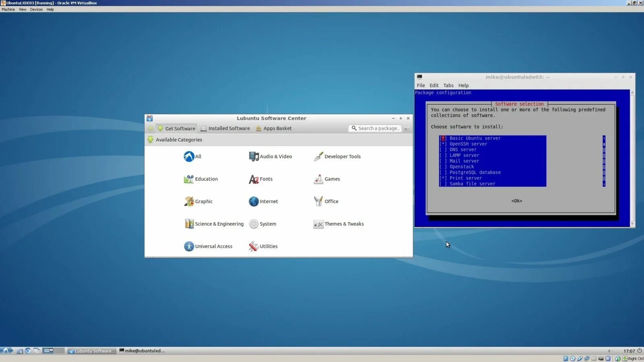Viewport: 644px width, 362px height.
Task: Click the <Ok> button in Software selection
Action: tap(517, 201)
